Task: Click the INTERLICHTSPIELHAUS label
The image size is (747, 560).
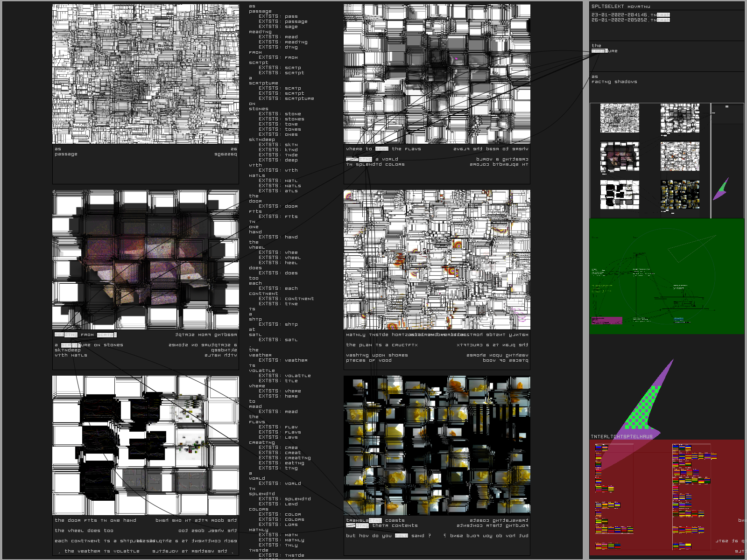Action: point(621,437)
